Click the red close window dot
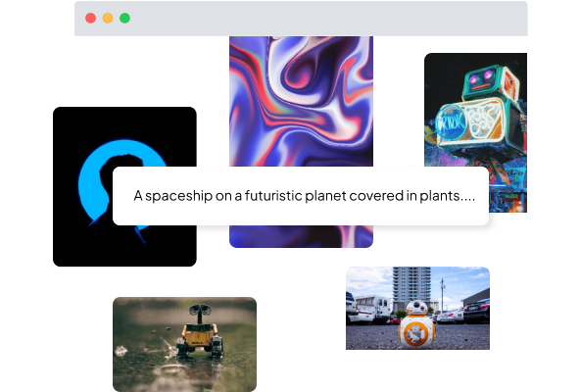The width and height of the screenshot is (580, 392). [x=90, y=19]
